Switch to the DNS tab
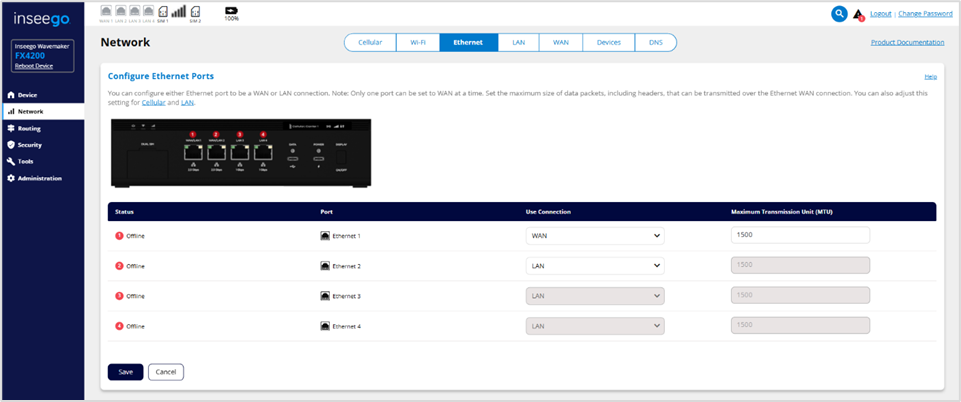 [655, 43]
